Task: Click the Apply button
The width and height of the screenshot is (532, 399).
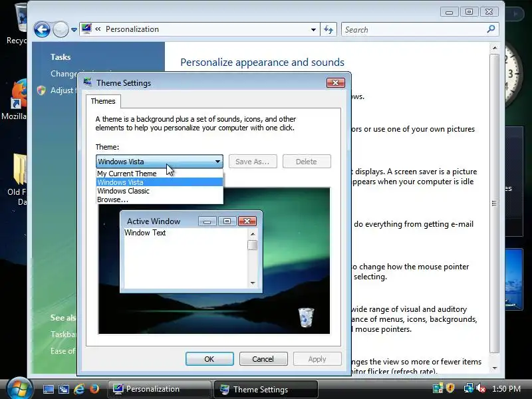Action: click(317, 359)
